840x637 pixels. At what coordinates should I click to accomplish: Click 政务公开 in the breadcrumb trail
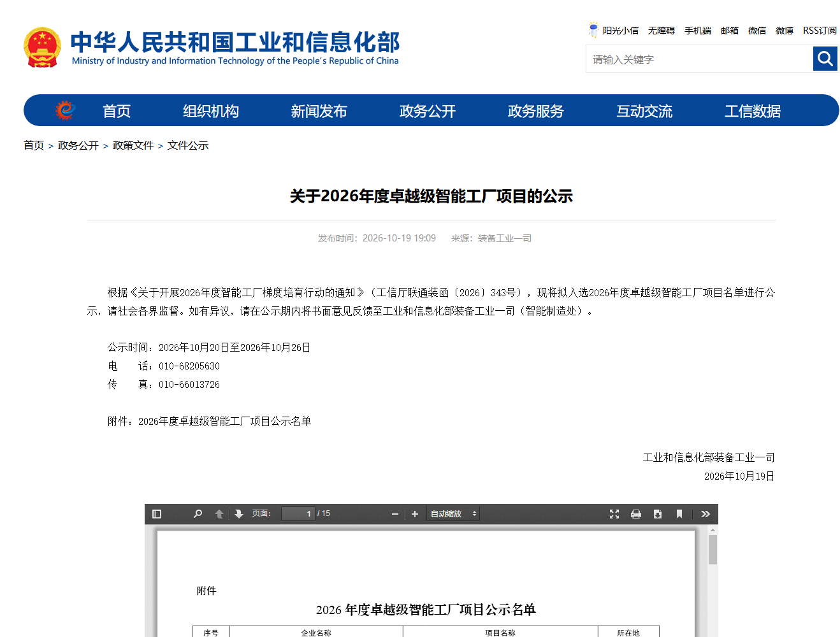(78, 146)
